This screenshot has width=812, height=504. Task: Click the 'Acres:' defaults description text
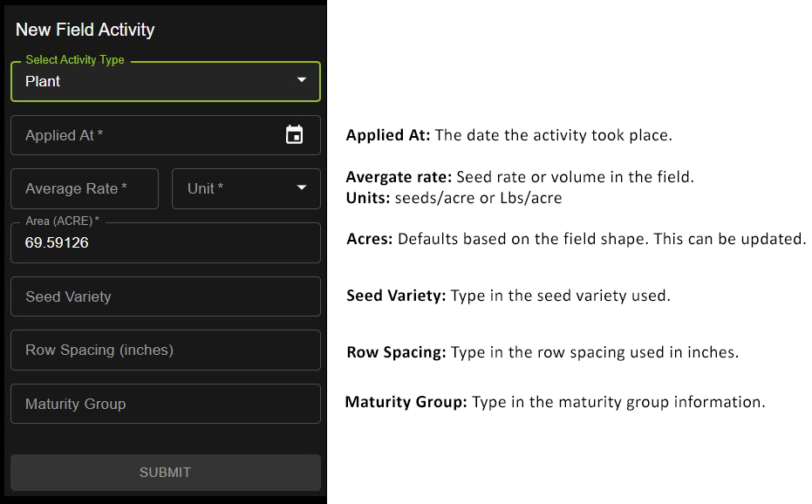coord(576,239)
